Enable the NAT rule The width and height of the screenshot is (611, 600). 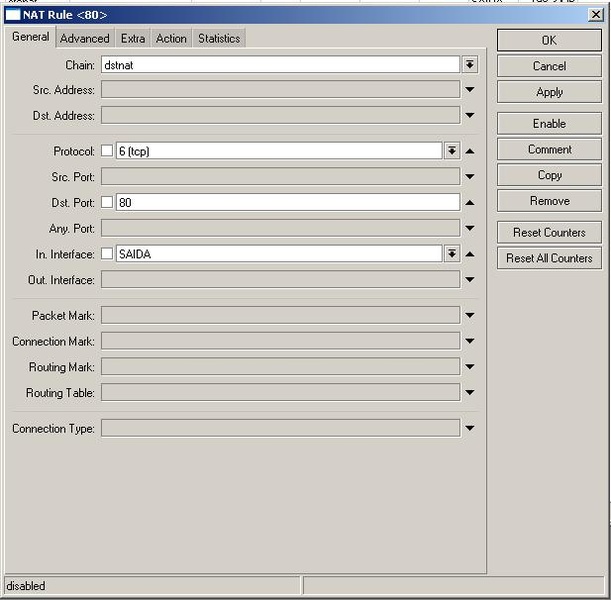click(549, 124)
